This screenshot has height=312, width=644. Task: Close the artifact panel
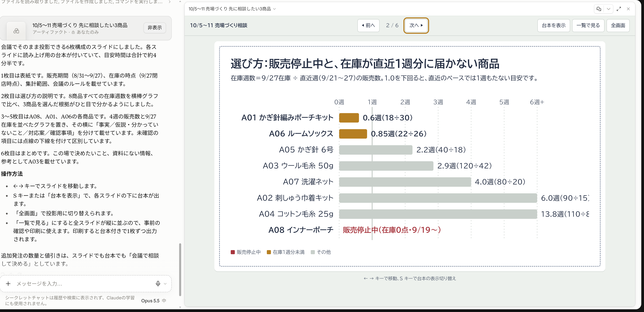pyautogui.click(x=628, y=9)
